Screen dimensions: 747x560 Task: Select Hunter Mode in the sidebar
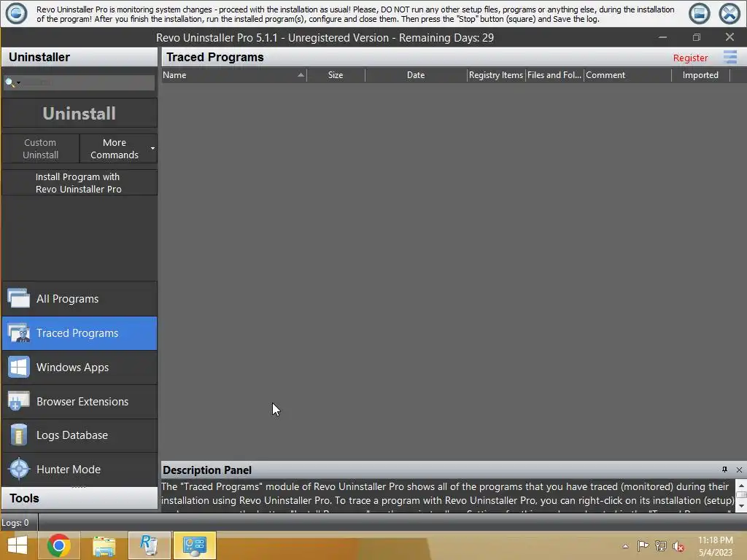[79, 469]
